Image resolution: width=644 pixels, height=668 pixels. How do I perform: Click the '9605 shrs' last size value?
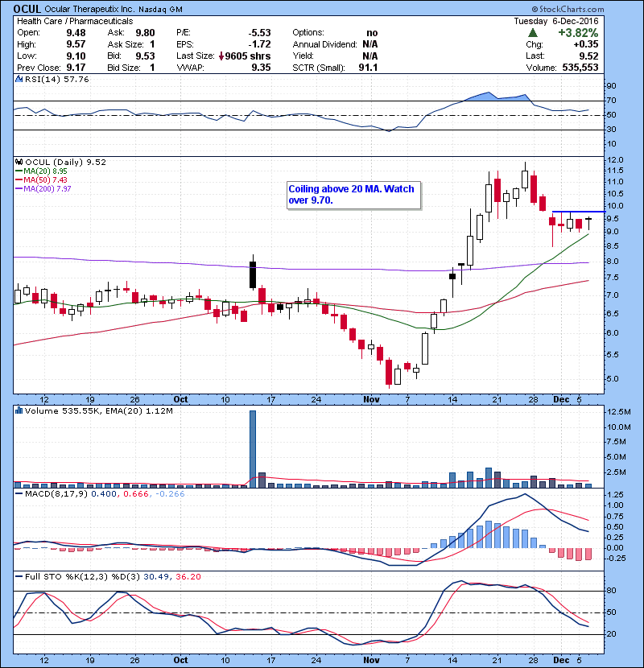248,56
